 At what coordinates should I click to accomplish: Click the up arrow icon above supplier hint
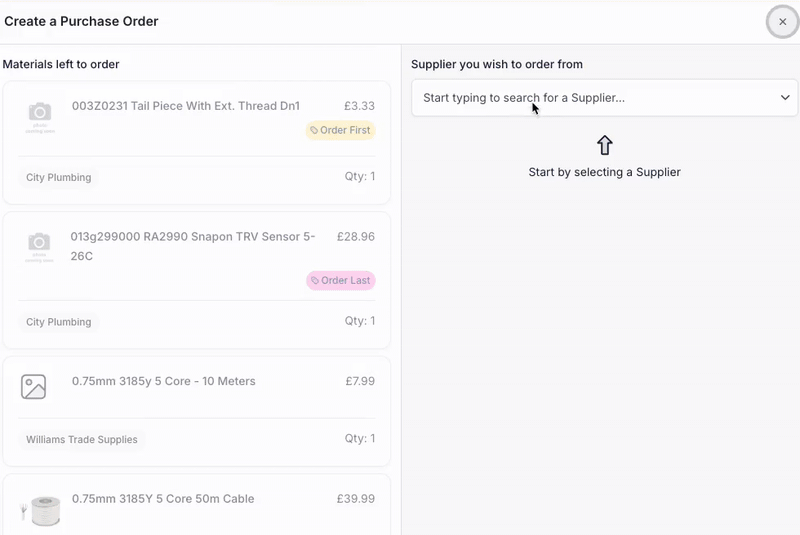point(604,146)
